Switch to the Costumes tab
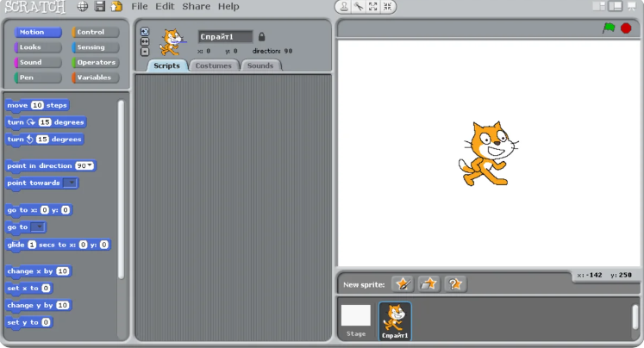 pyautogui.click(x=214, y=65)
